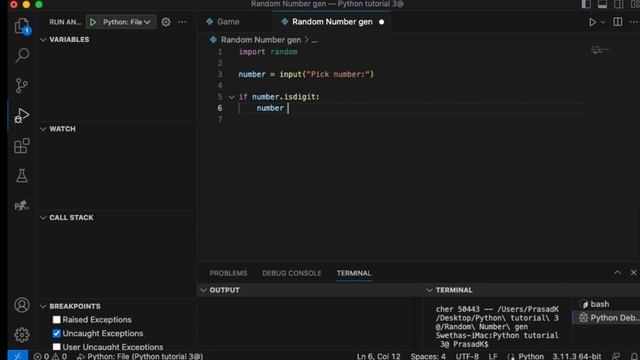Image resolution: width=640 pixels, height=360 pixels.
Task: Click code line 3 input statement
Action: [x=306, y=74]
